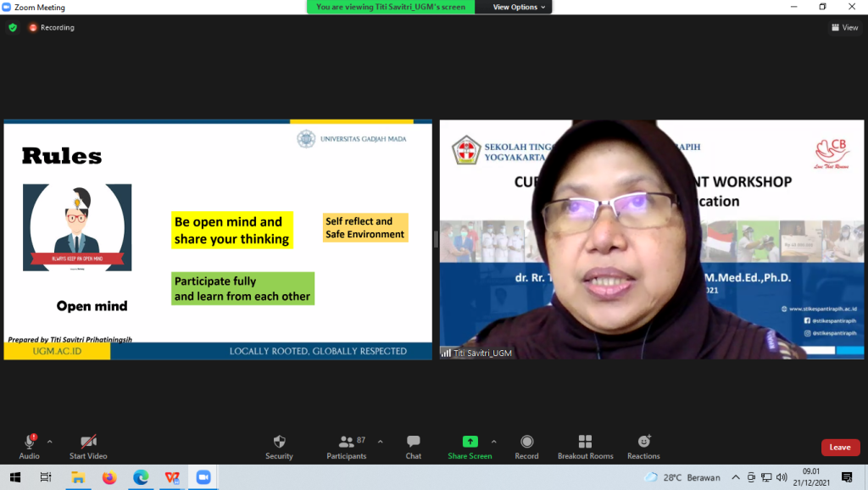
Task: Click the green encryption shield icon
Action: point(13,27)
